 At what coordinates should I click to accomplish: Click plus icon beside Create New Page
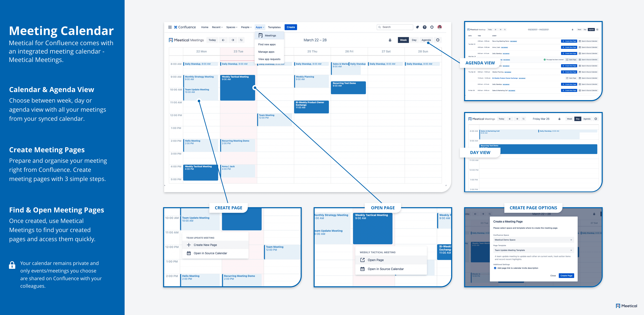click(189, 245)
